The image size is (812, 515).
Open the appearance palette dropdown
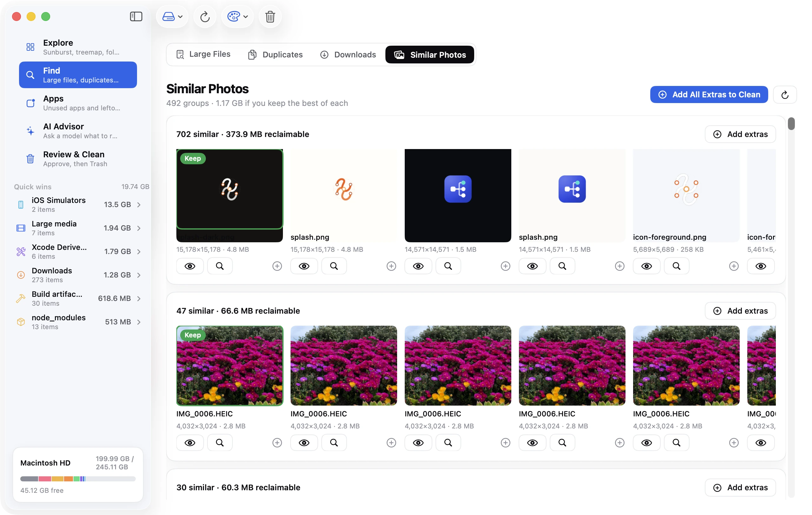point(237,16)
